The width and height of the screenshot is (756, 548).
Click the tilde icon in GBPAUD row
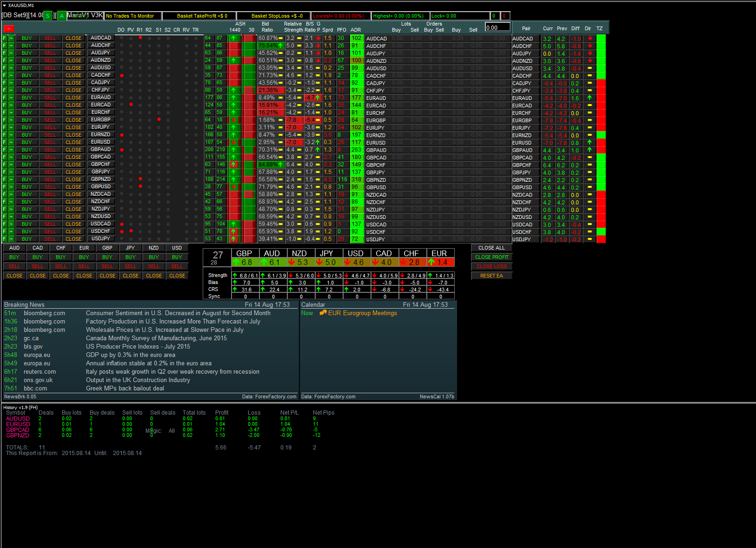11,150
